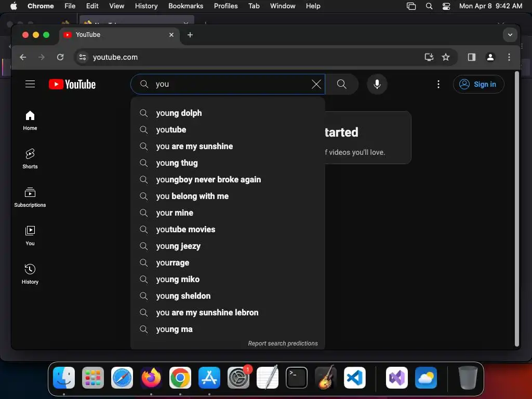Open Subscriptions in sidebar
The height and width of the screenshot is (399, 532).
[30, 197]
